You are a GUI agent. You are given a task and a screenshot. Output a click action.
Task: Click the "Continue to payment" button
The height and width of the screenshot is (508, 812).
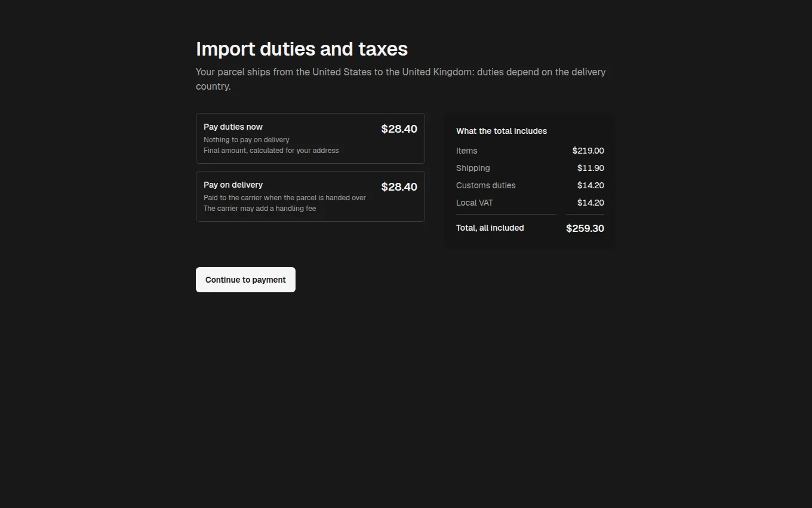click(x=245, y=280)
